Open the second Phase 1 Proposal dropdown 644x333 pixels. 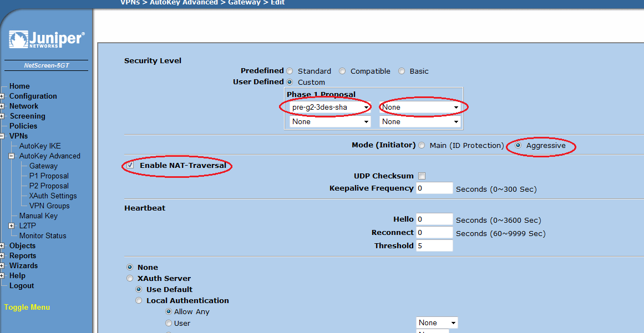(420, 107)
